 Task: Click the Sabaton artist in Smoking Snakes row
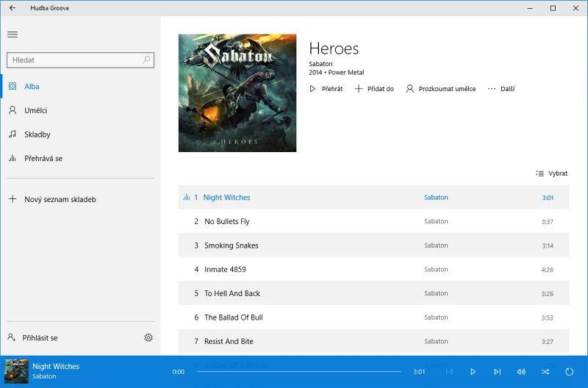436,245
